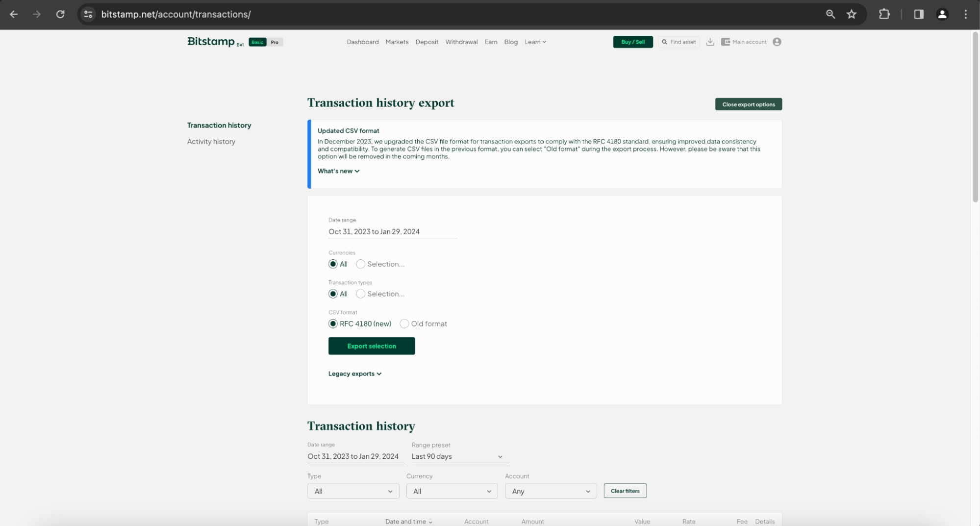Click Export selection button
Image resolution: width=980 pixels, height=526 pixels.
click(372, 346)
